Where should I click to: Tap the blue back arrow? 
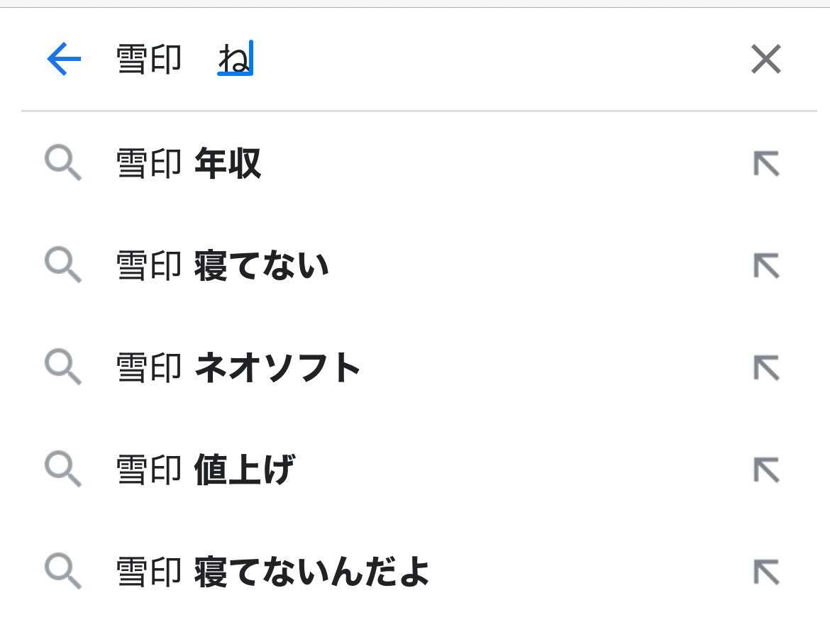64,60
